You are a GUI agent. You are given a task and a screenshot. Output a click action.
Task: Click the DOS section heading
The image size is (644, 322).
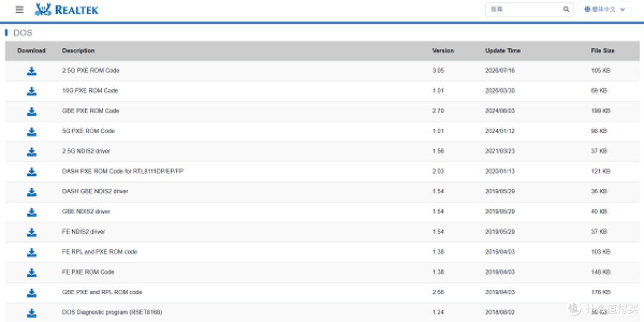click(x=23, y=33)
